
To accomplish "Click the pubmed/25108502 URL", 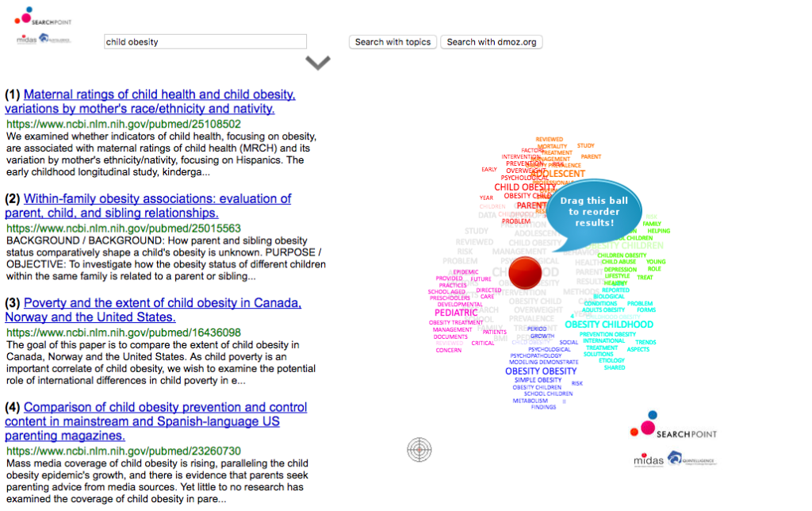I will pos(124,125).
